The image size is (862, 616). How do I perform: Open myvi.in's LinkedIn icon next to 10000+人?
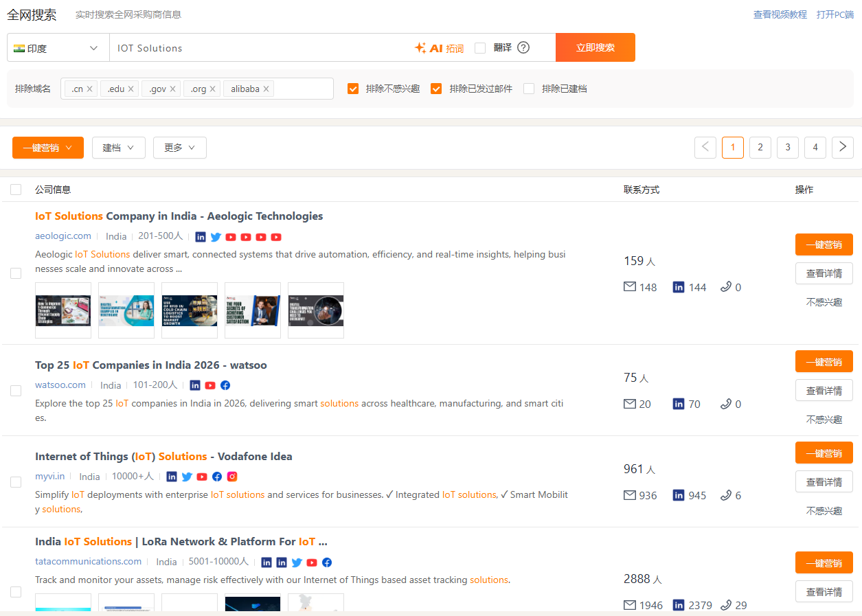[x=172, y=477]
